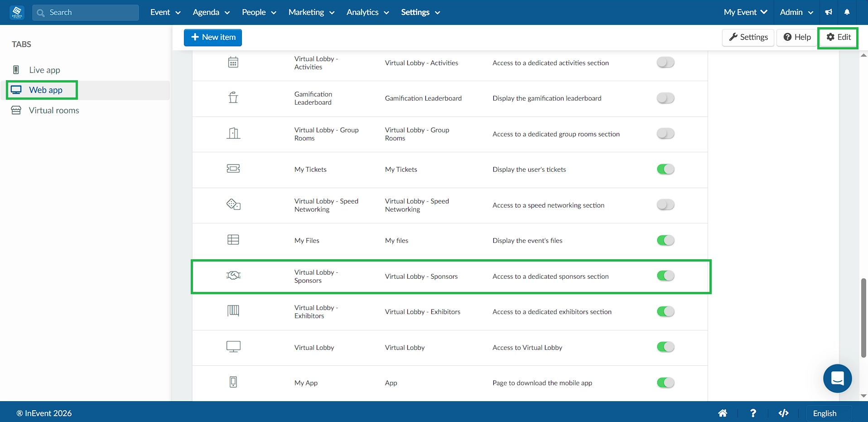The width and height of the screenshot is (868, 422).
Task: Enable the Virtual Lobby - Group Rooms toggle
Action: coord(665,133)
